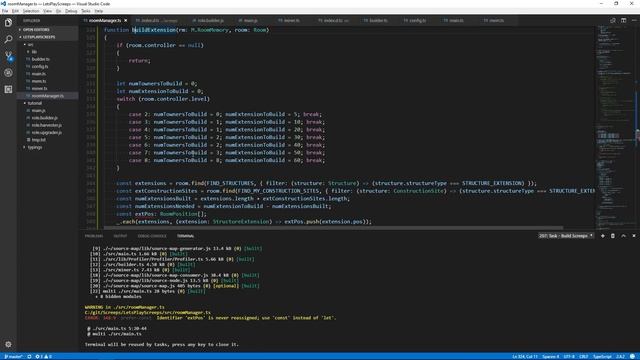Open the Help menu
This screenshot has height=360, width=640.
99,11
